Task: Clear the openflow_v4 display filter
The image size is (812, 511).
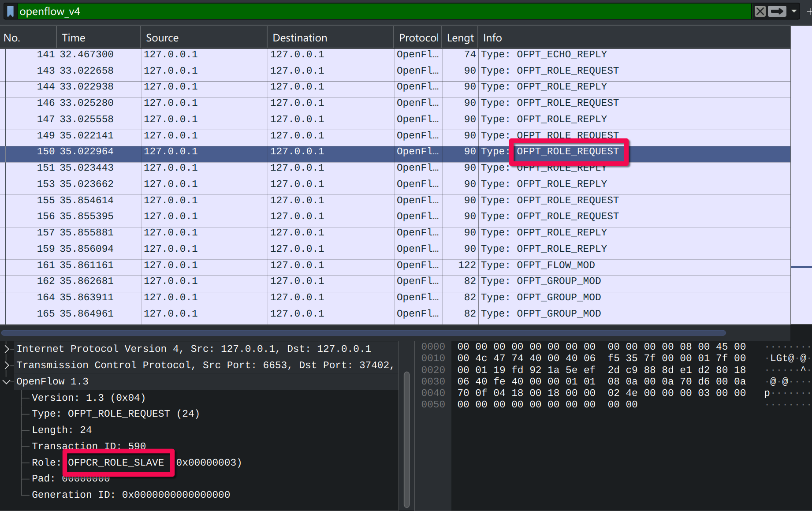Action: tap(760, 11)
